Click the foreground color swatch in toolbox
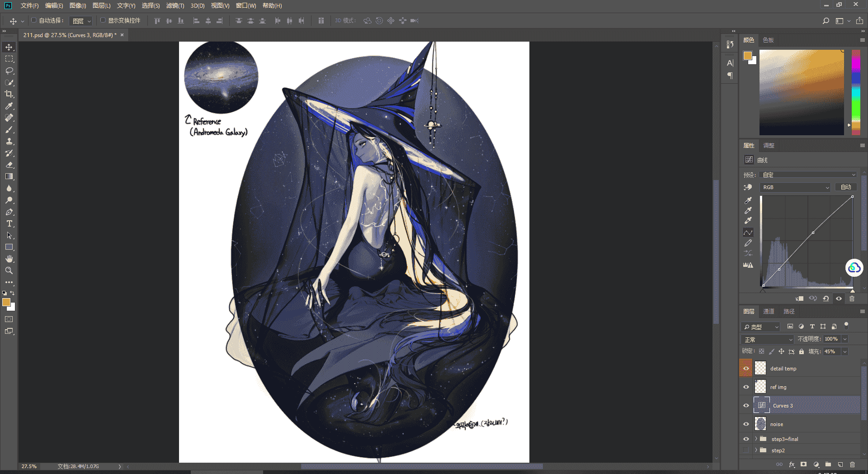 click(x=6, y=302)
